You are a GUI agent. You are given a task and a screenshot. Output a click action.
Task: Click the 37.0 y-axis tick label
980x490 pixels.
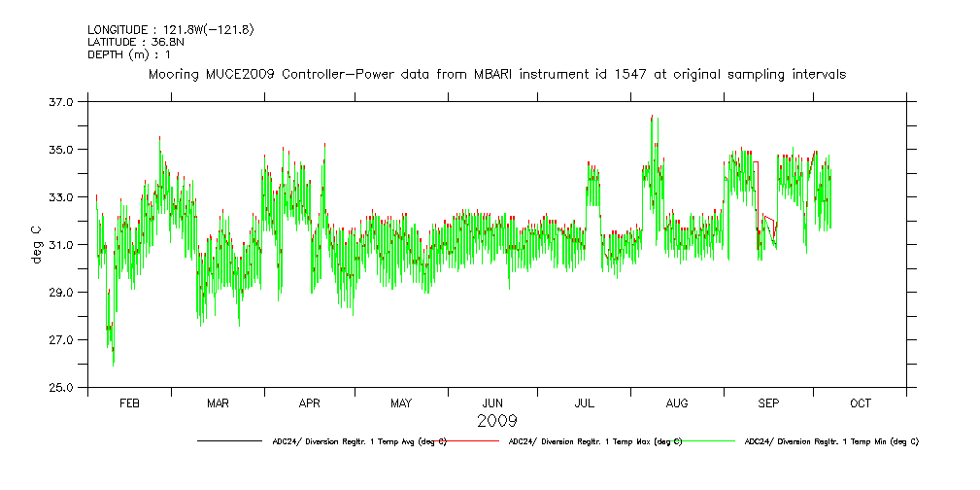(x=61, y=102)
